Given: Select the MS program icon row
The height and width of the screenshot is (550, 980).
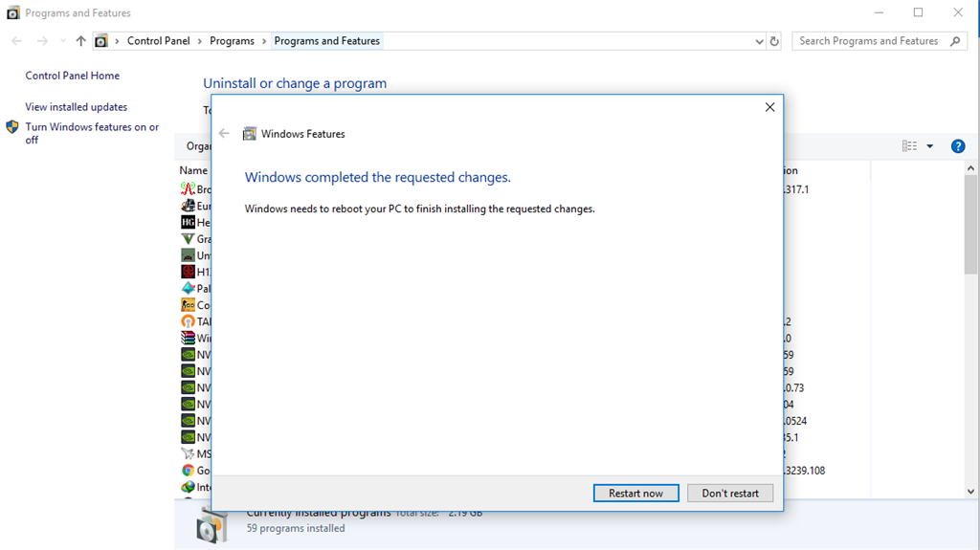Looking at the screenshot, I should click(195, 453).
